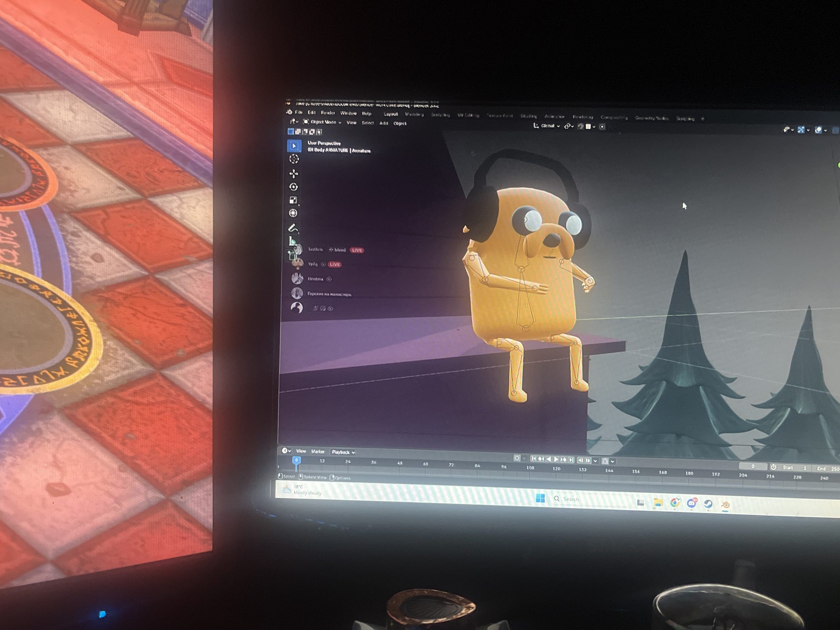
Task: Toggle viewport overlays on or off
Action: click(818, 131)
